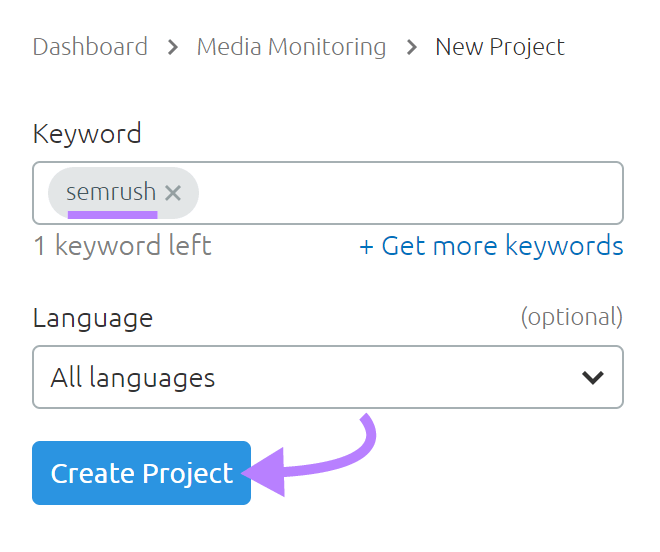Screen dimensions: 660x552
Task: Click the New Project breadcrumb
Action: (x=500, y=47)
